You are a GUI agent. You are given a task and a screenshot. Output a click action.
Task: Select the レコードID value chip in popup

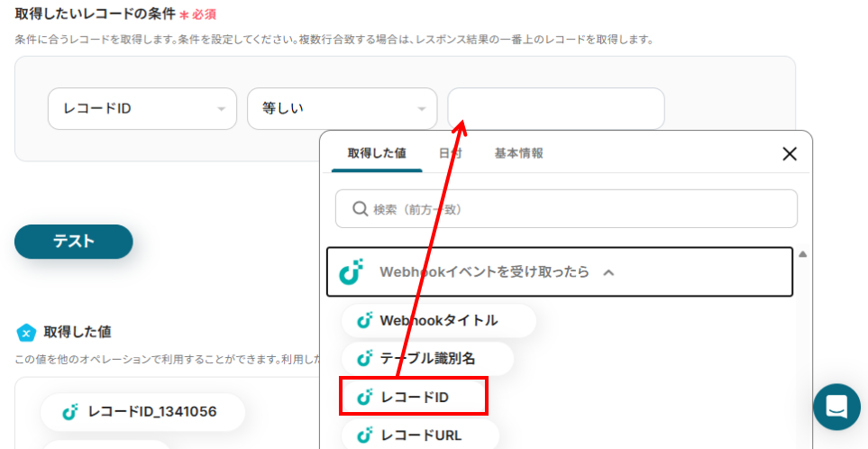click(414, 397)
